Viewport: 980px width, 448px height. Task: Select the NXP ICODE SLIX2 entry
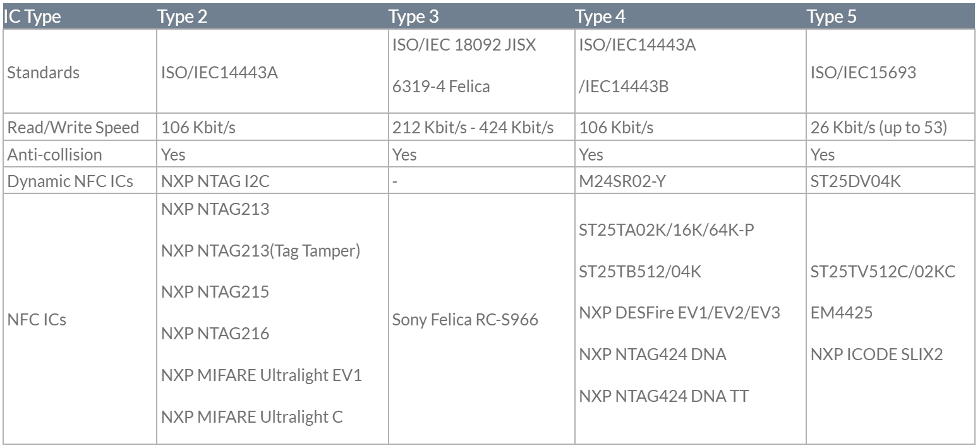click(x=876, y=354)
